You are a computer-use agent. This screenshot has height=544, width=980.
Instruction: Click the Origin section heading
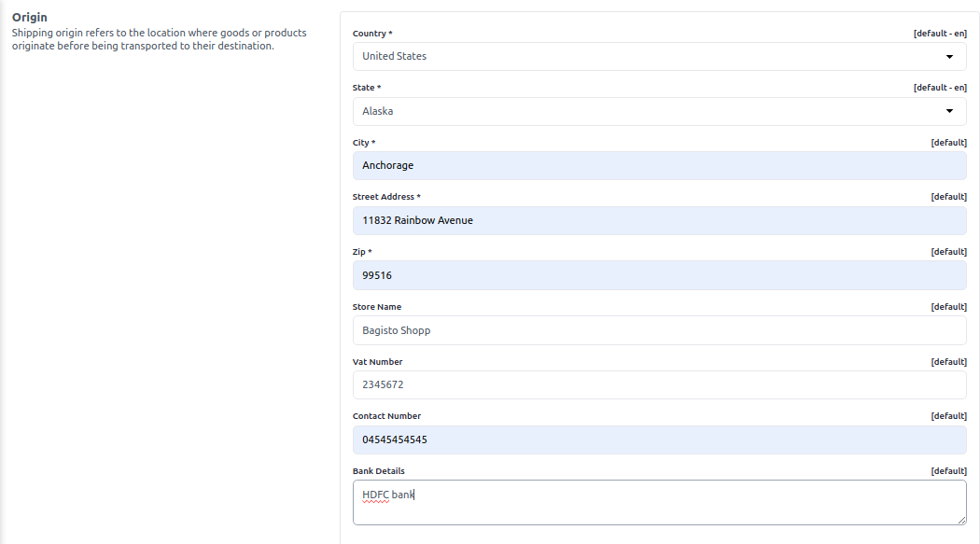coord(30,17)
